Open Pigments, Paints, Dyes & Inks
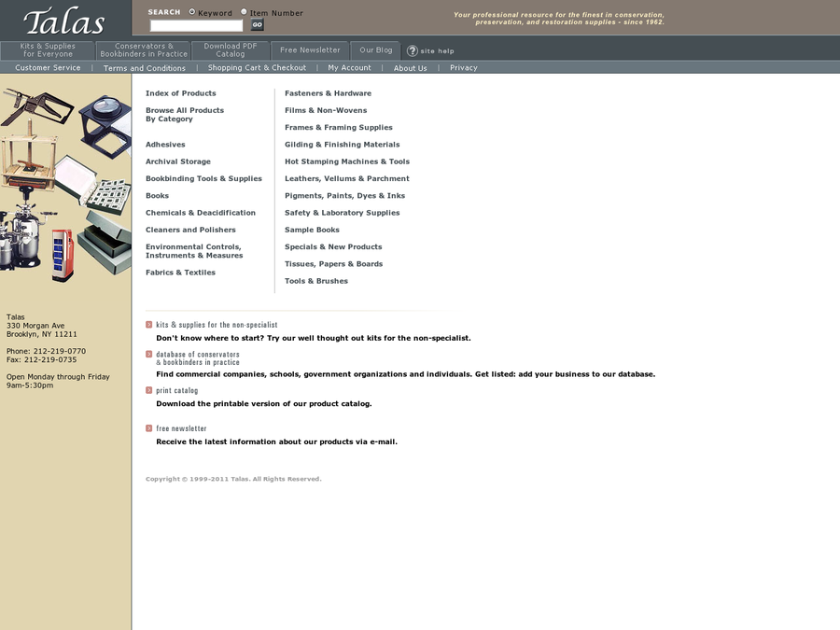 pos(345,196)
